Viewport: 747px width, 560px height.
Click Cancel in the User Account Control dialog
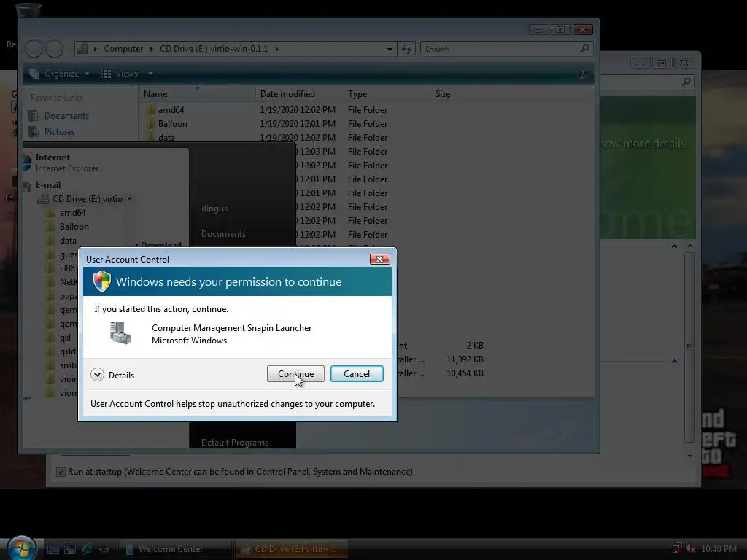357,374
